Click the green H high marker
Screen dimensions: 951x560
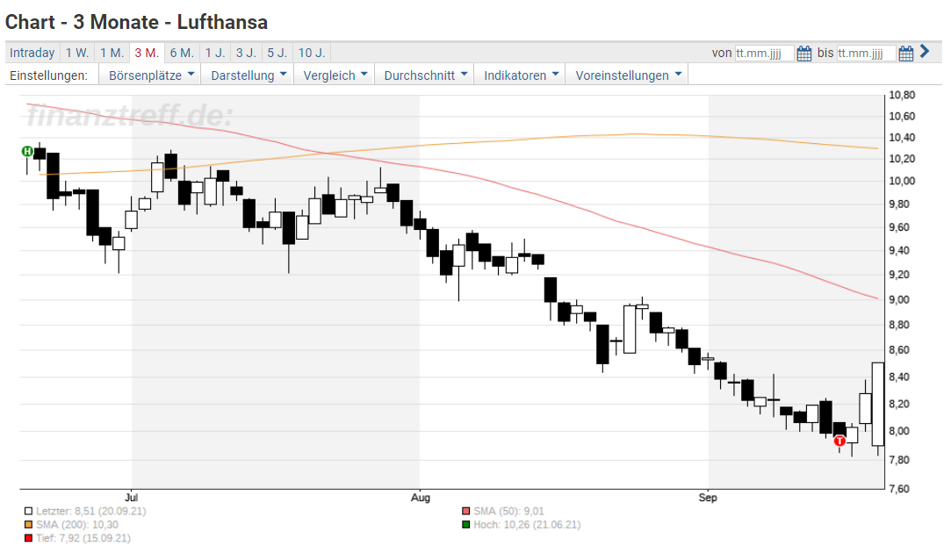pyautogui.click(x=27, y=152)
